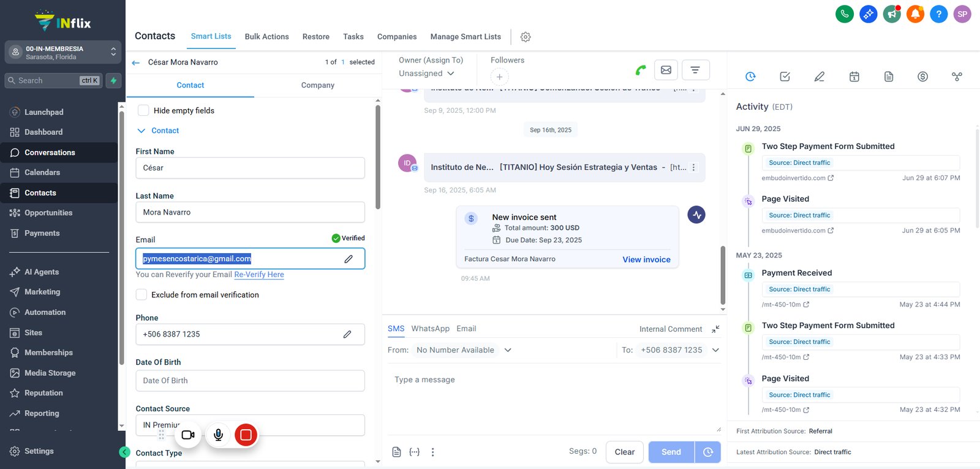Click the green phone dialer icon
Image resolution: width=980 pixels, height=469 pixels.
click(x=845, y=13)
